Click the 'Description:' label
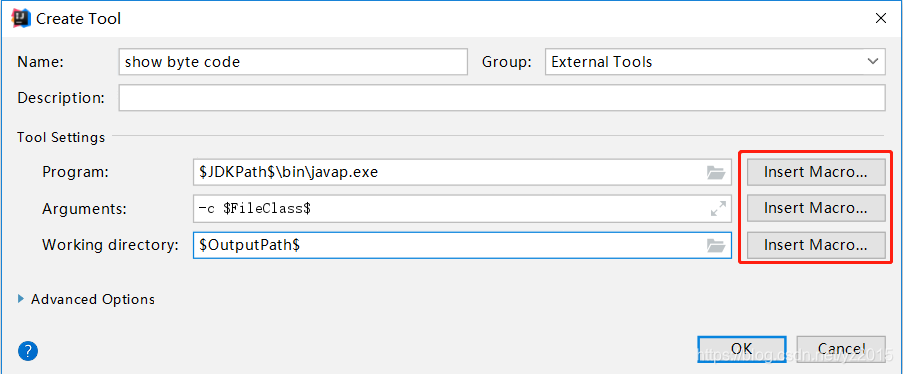 coord(61,98)
